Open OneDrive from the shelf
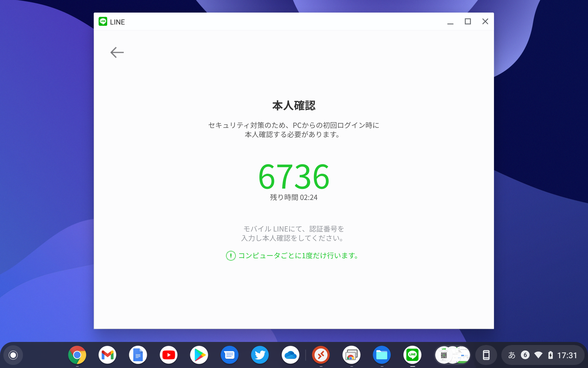Viewport: 588px width, 368px height. (291, 355)
